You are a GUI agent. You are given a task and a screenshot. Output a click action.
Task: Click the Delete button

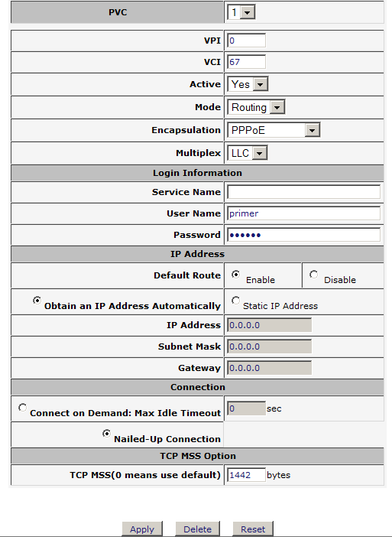(197, 529)
